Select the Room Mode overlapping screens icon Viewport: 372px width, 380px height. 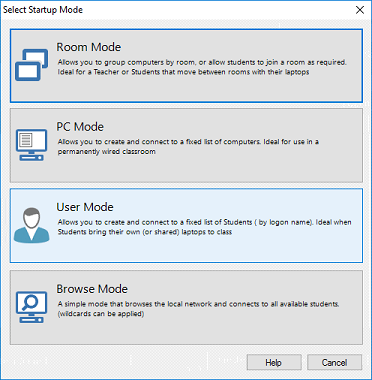(x=31, y=65)
